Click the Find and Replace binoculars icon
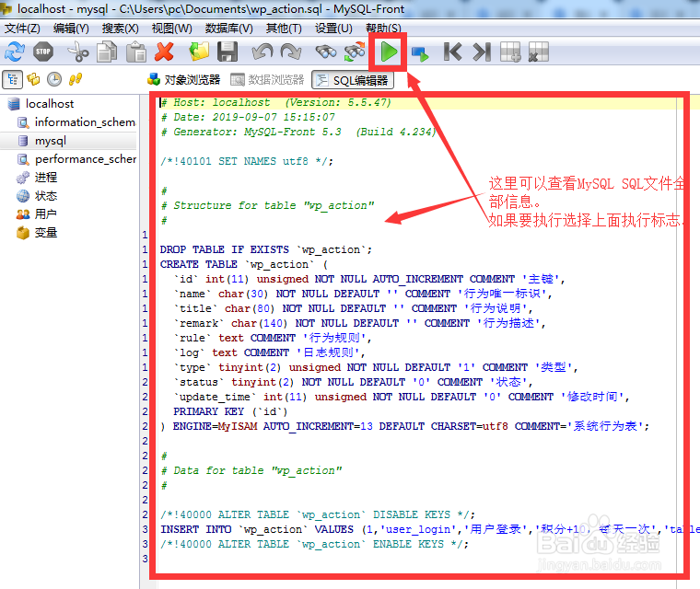The image size is (700, 589). pyautogui.click(x=355, y=52)
